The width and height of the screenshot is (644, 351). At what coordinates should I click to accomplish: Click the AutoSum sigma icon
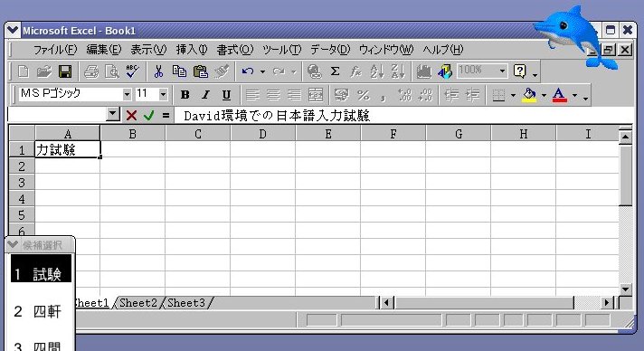[x=336, y=71]
